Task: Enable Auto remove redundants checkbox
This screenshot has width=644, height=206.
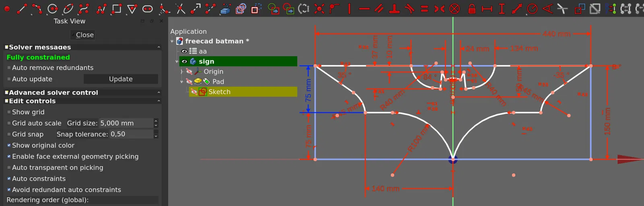Action: (9, 68)
